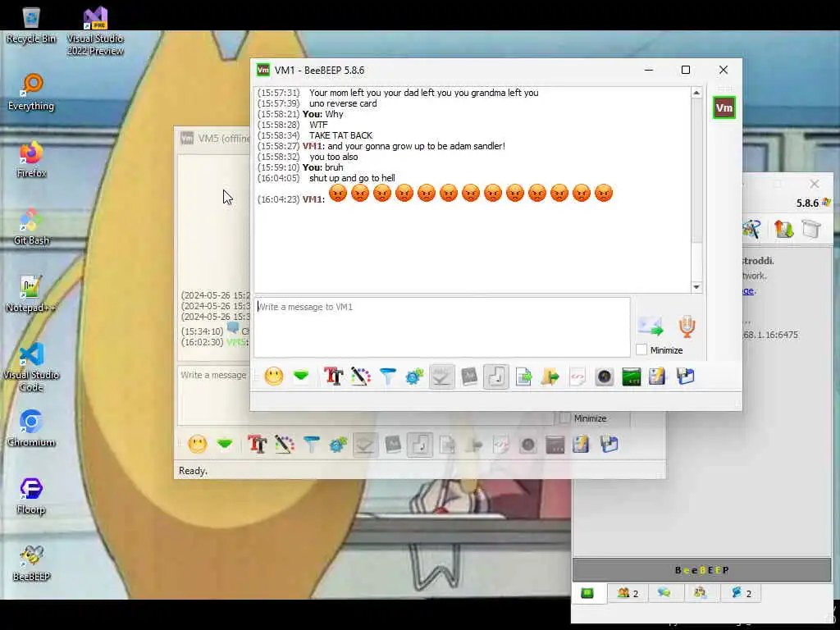Click the green down-arrow icon in VM1 toolbar
The image size is (840, 630).
[301, 376]
